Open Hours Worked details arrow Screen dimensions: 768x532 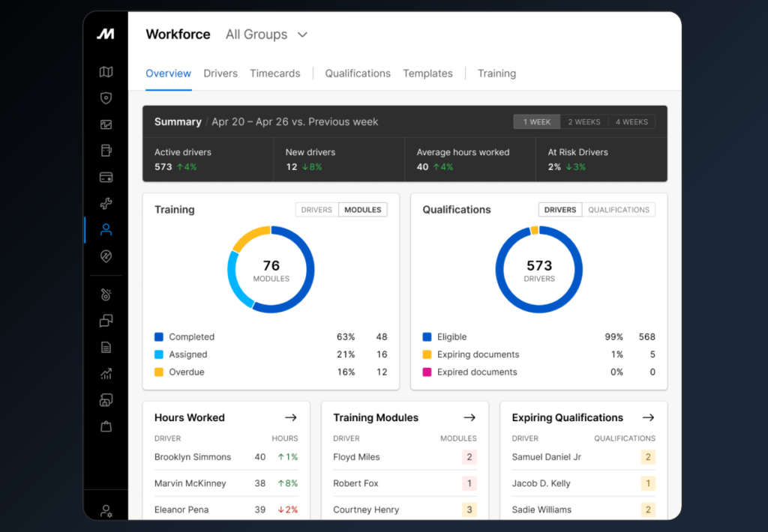(291, 417)
